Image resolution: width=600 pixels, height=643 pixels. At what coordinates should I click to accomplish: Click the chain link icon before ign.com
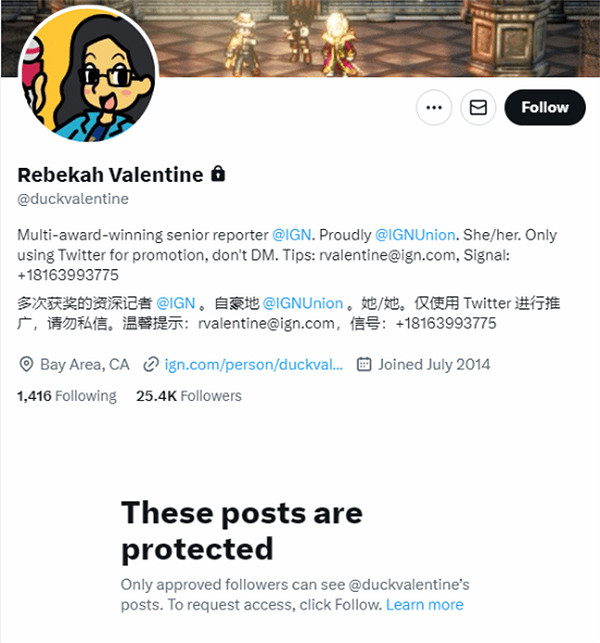[x=151, y=364]
